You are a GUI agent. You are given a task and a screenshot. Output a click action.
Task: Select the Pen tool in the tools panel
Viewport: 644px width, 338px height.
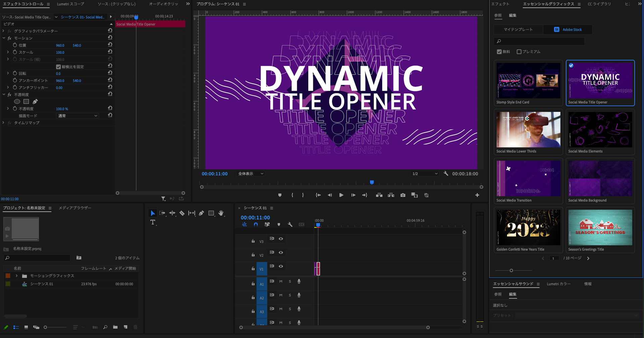[x=201, y=213]
